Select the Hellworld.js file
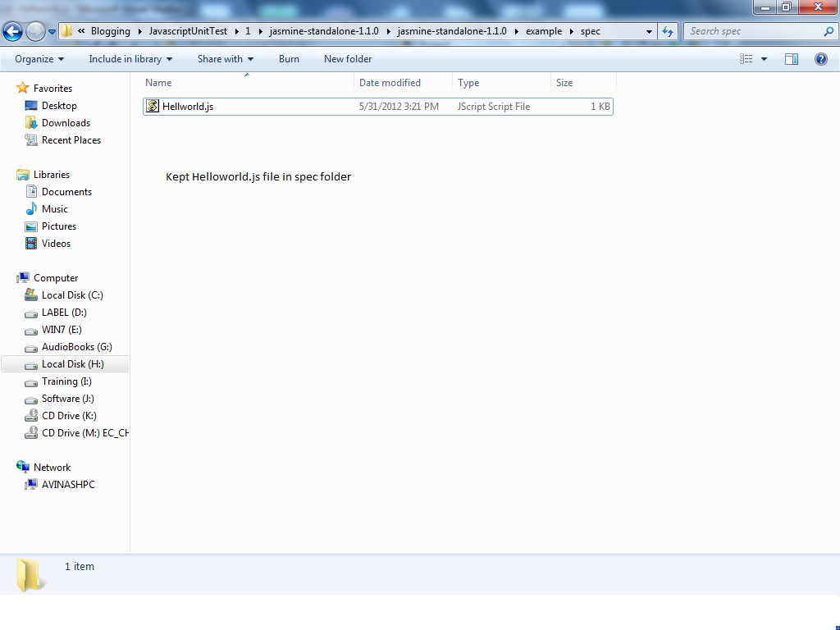The image size is (840, 630). pyautogui.click(x=377, y=107)
